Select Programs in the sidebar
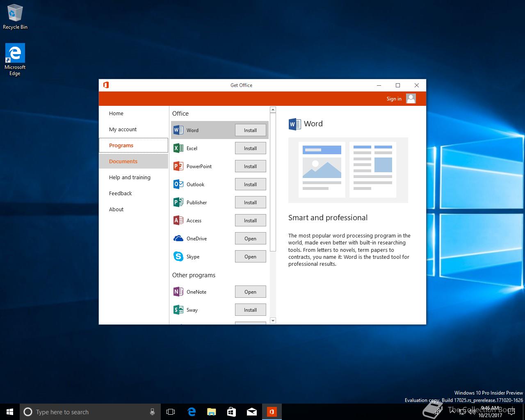The image size is (525, 420). tap(133, 145)
